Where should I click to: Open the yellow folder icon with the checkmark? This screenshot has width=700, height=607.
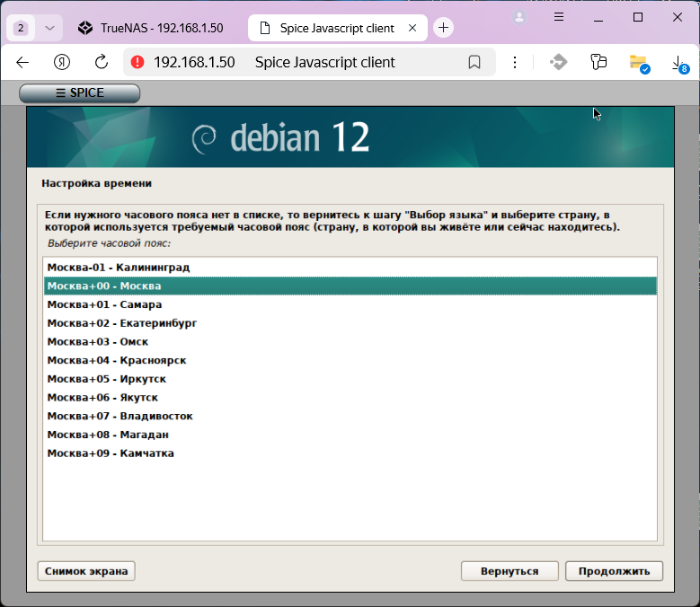pyautogui.click(x=639, y=64)
